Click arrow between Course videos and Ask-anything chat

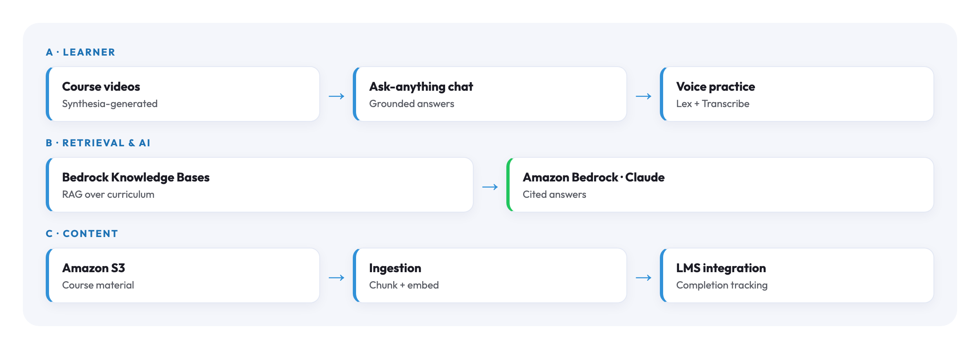(336, 96)
